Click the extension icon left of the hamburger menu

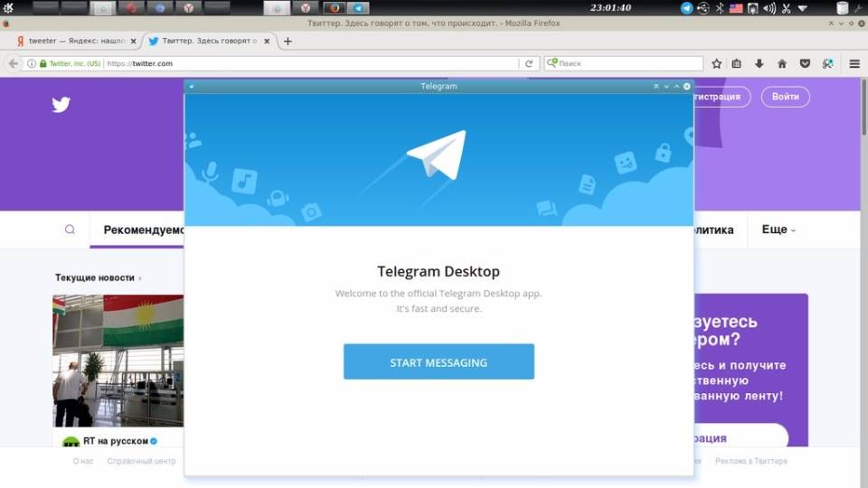click(827, 63)
